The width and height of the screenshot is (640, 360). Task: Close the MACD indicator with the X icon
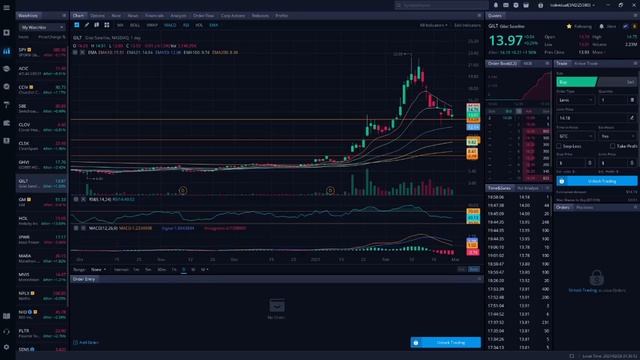click(x=83, y=228)
